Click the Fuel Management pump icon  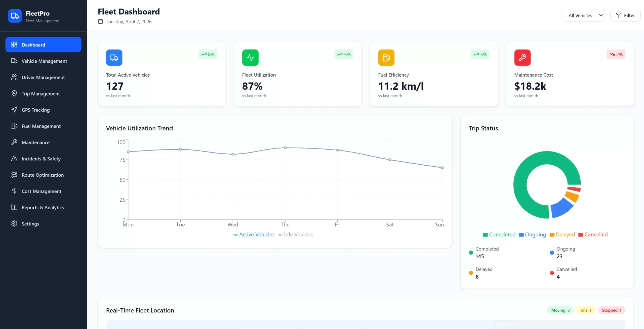(14, 126)
